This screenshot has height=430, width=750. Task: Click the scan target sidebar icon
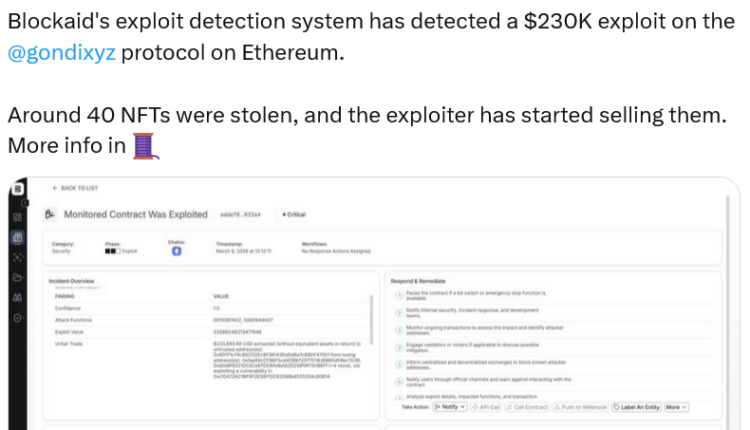[x=18, y=256]
